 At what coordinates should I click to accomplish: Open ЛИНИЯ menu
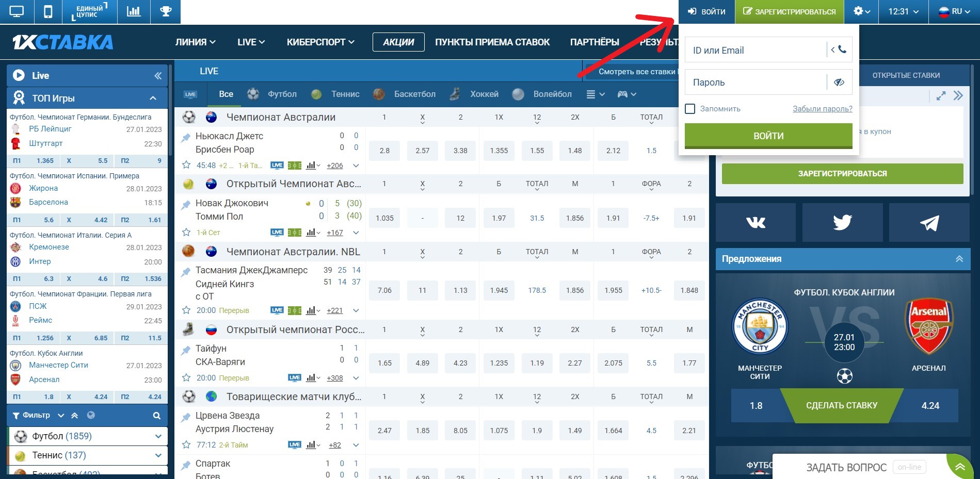[x=195, y=42]
